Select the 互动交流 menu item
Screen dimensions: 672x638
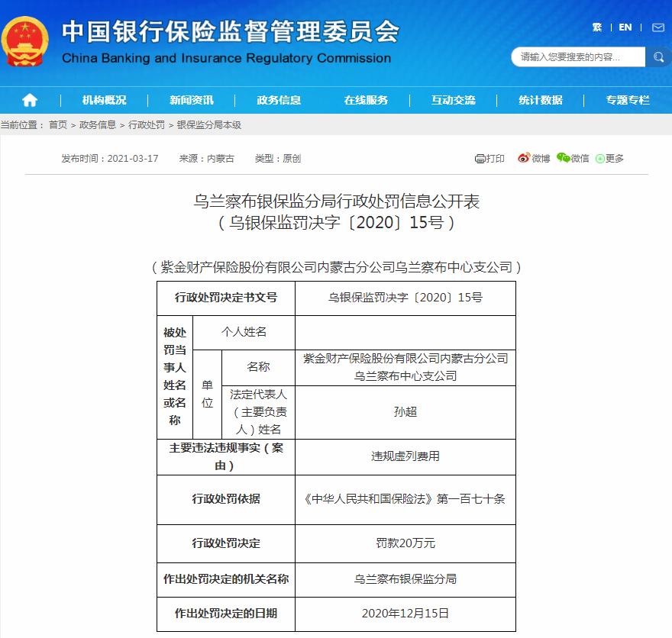point(454,99)
